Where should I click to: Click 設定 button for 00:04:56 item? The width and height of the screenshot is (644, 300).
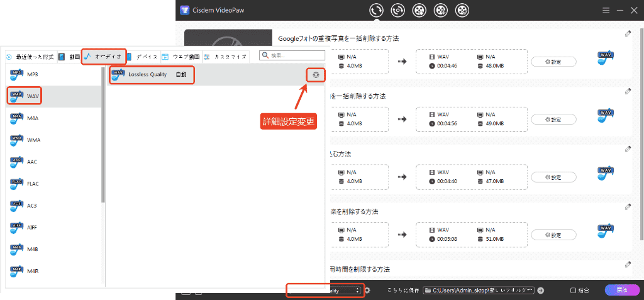tap(553, 119)
